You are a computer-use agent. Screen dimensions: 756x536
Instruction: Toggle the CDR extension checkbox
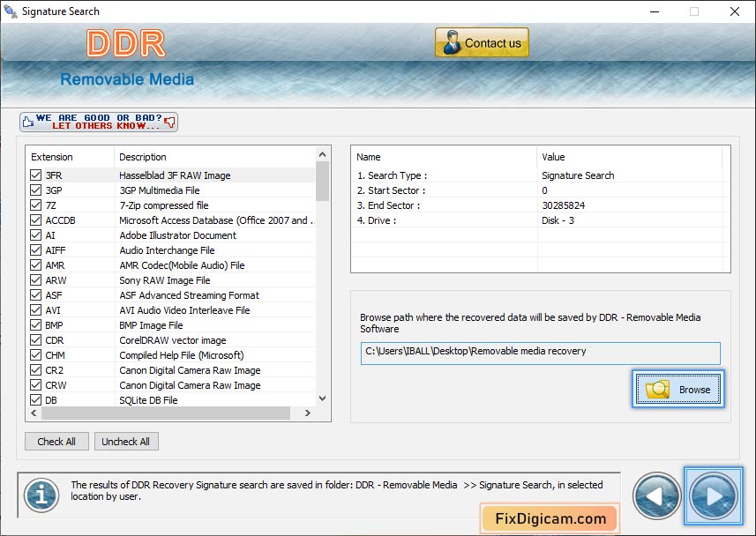click(35, 339)
